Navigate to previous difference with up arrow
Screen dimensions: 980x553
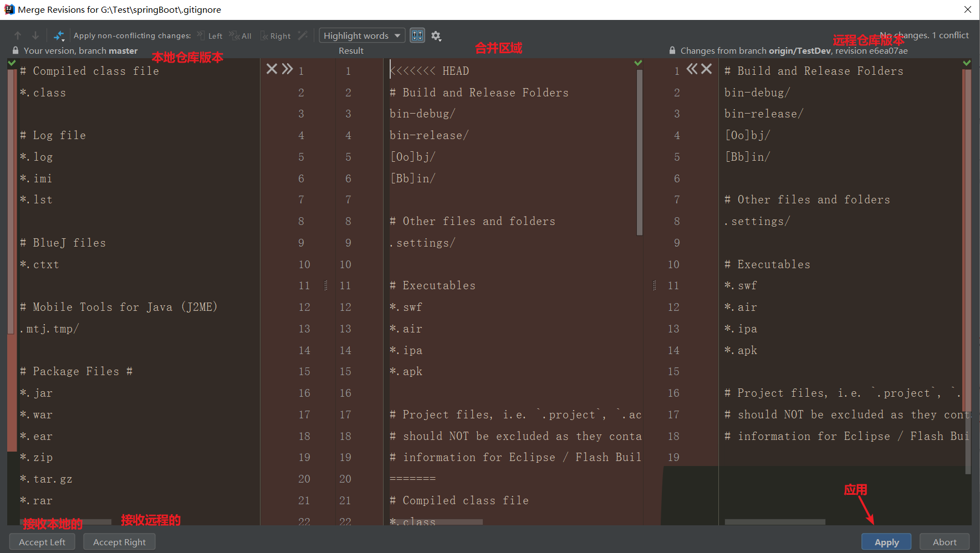click(x=17, y=35)
